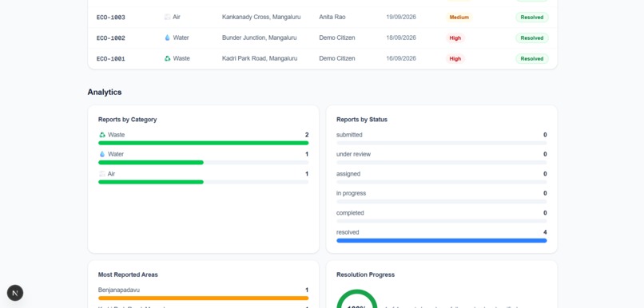
Task: Click the air icon in the ECO-1003 row
Action: tap(168, 17)
